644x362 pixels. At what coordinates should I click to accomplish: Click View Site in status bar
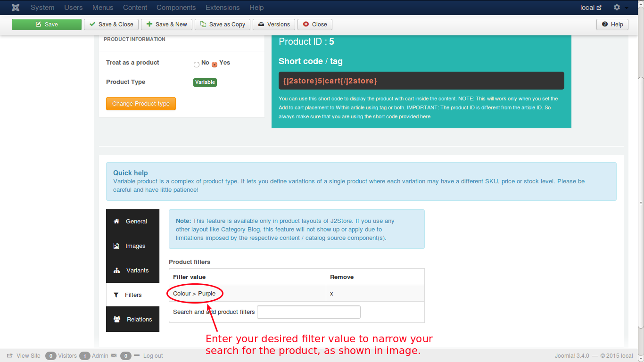(24, 356)
